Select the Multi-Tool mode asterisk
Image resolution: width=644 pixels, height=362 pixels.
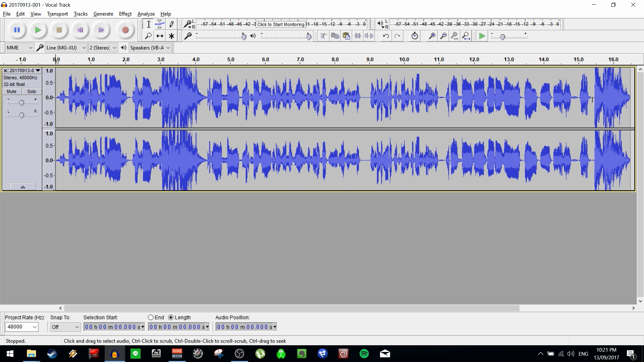pos(171,36)
